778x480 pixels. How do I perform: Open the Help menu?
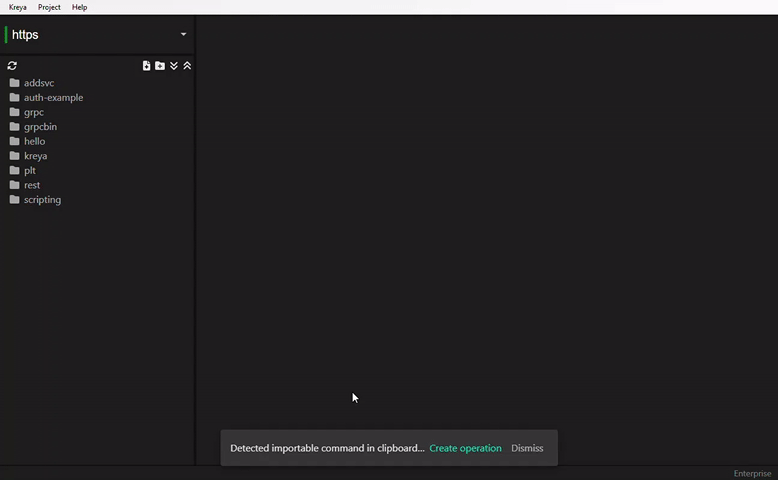coord(79,7)
